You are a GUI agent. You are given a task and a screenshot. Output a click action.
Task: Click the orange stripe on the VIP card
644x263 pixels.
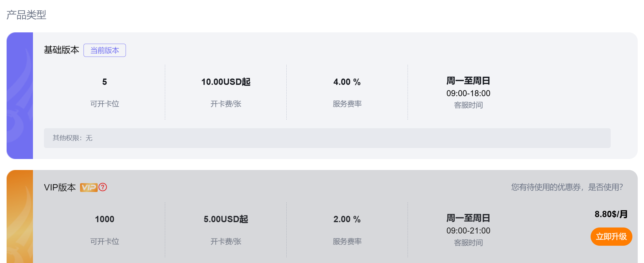20,217
